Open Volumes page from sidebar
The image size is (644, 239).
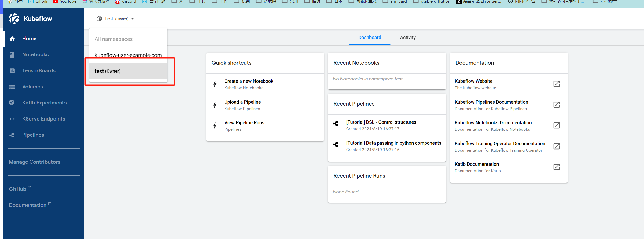[x=44, y=87]
